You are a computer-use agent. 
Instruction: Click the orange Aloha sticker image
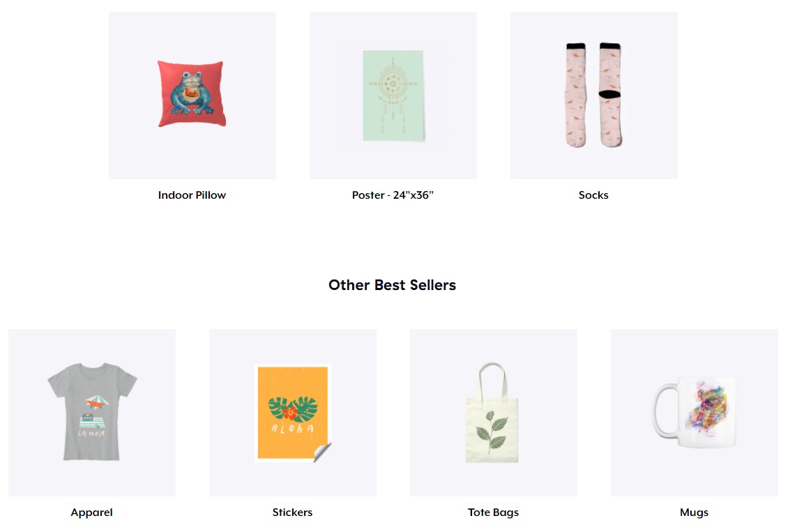coord(293,413)
